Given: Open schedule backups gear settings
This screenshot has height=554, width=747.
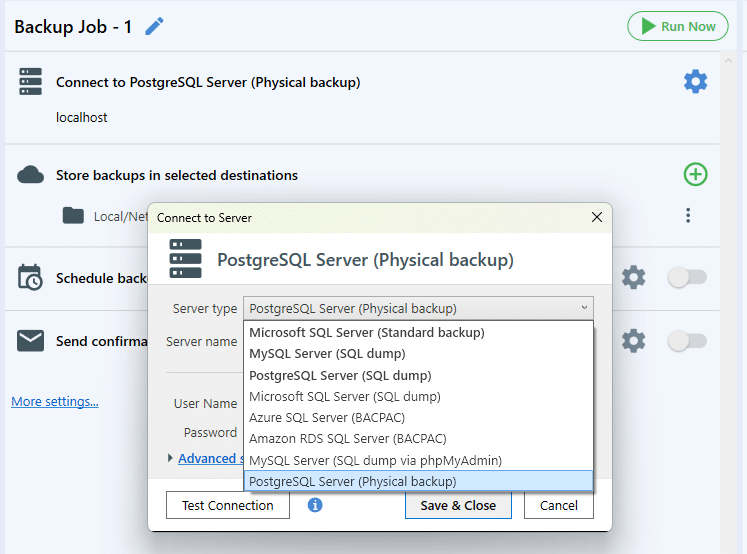Looking at the screenshot, I should 633,277.
